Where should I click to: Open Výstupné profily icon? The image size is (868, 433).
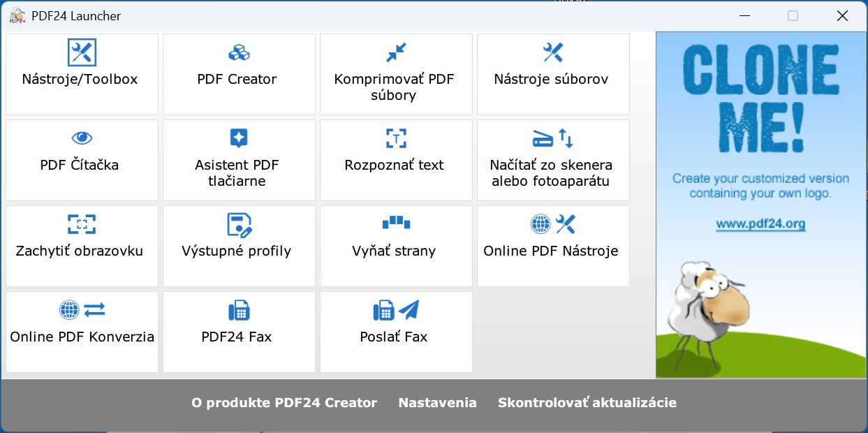[239, 225]
